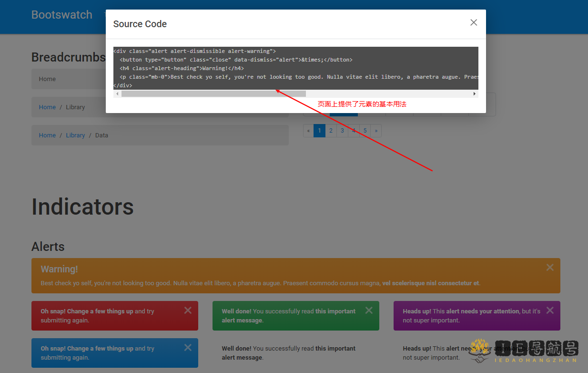Viewport: 588px width, 373px height.
Task: Click Library link in the Data breadcrumb
Action: pyautogui.click(x=75, y=135)
